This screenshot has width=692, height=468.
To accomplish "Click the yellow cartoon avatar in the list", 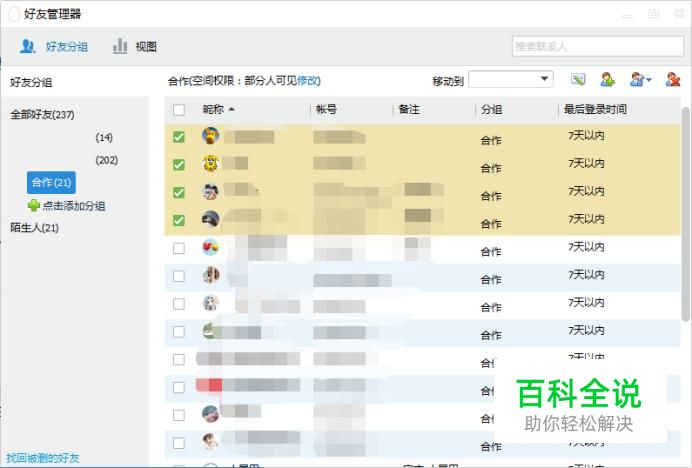I will point(211,164).
